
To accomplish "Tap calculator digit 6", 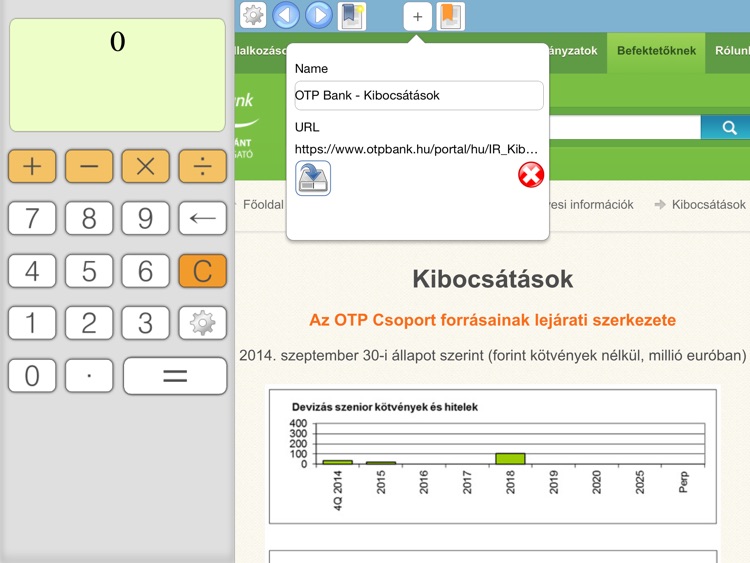I will coord(145,271).
